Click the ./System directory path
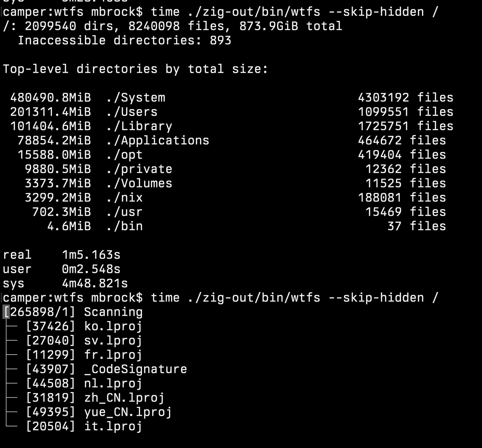 pyautogui.click(x=136, y=98)
